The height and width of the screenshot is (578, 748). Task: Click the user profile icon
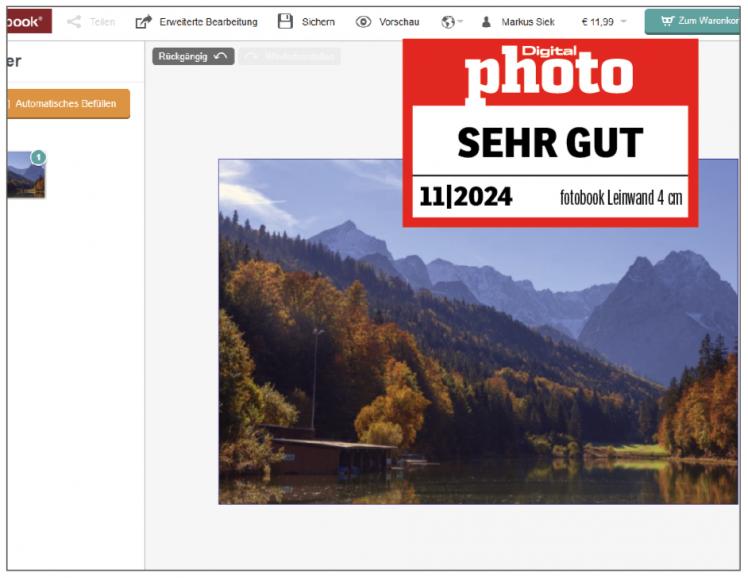tap(486, 21)
